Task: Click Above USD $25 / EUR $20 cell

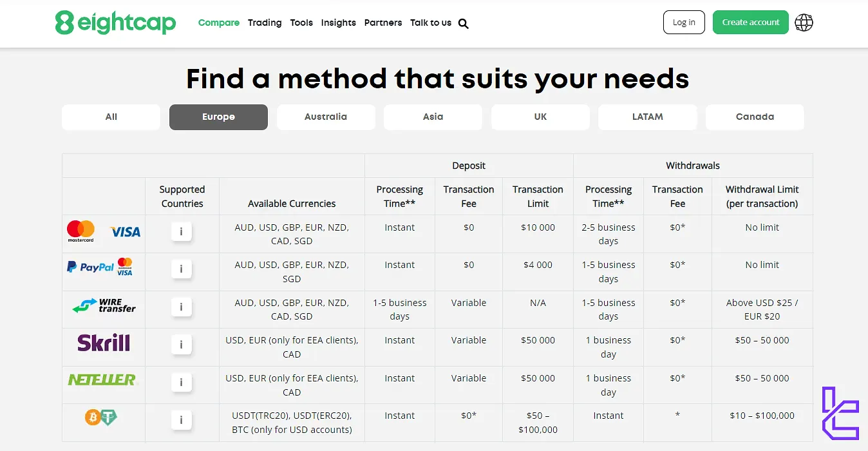Action: (x=762, y=309)
